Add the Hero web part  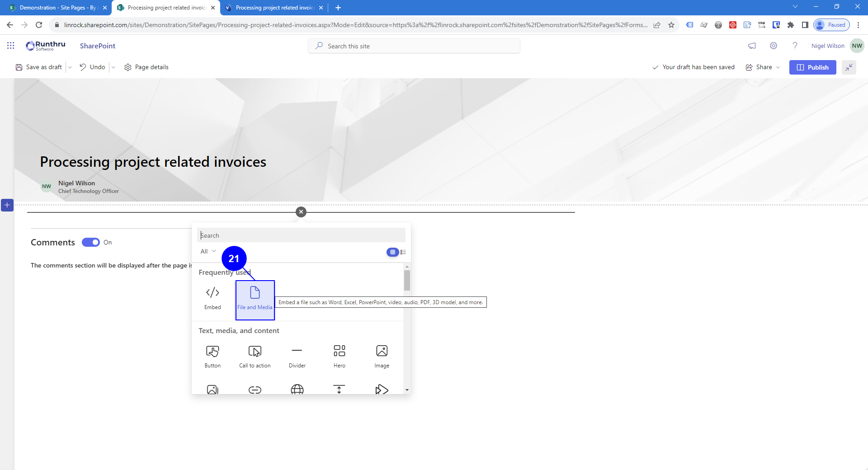339,356
